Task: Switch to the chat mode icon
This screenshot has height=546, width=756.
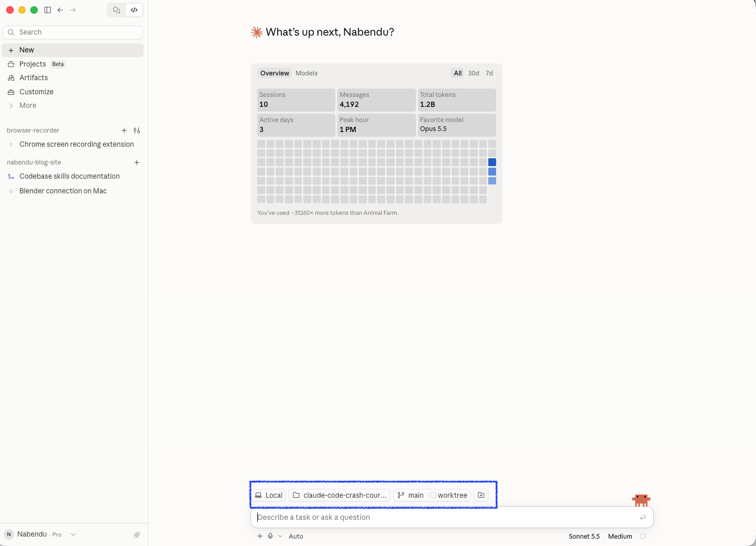Action: point(116,10)
